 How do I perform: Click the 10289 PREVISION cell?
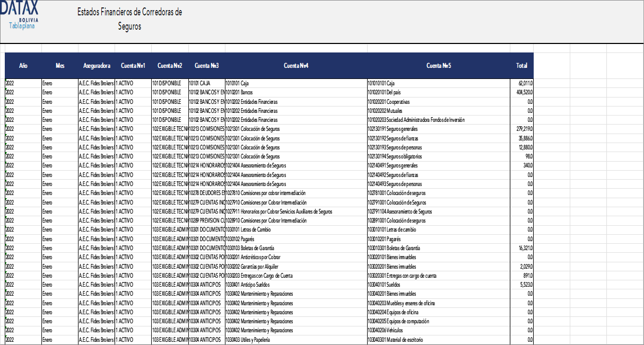[207, 220]
